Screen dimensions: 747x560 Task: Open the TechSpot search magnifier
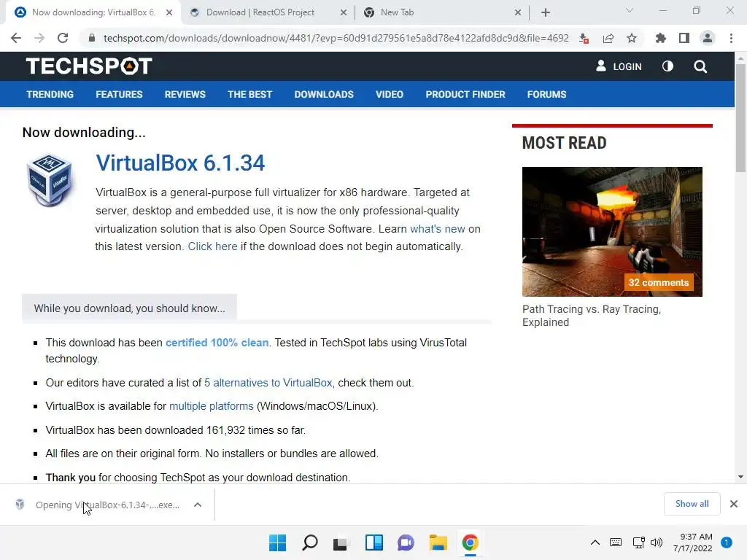pos(700,66)
